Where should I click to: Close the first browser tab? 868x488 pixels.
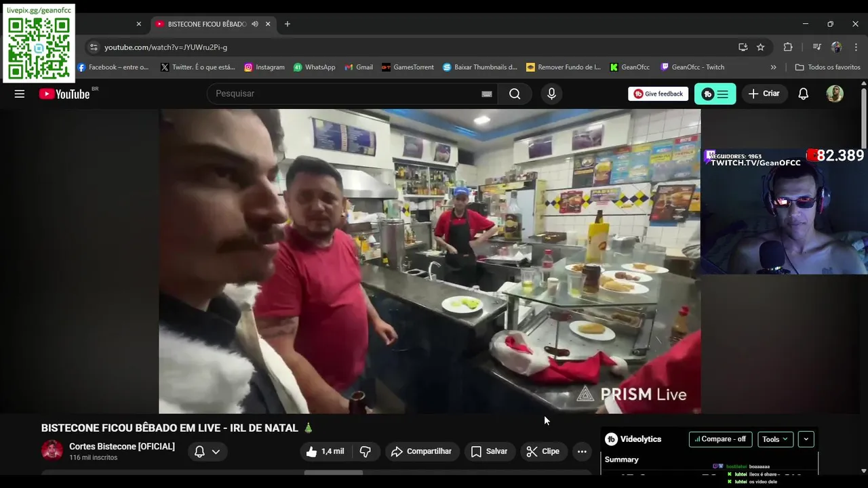pos(139,24)
